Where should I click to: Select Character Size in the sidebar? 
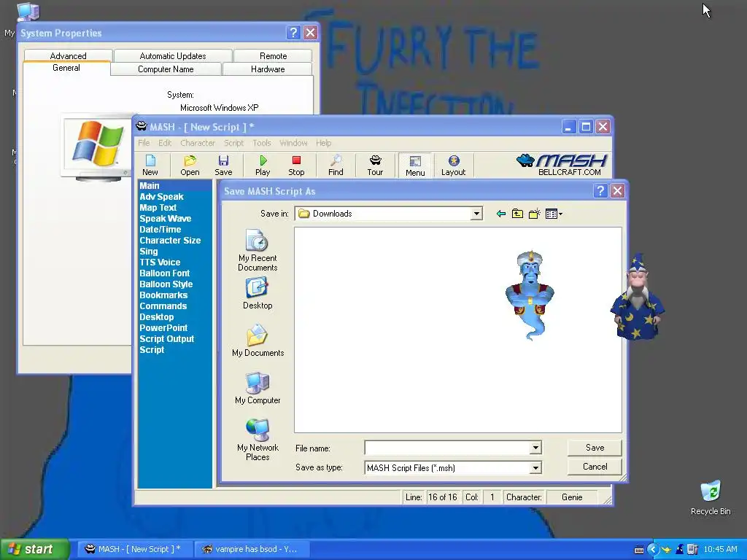click(x=170, y=241)
